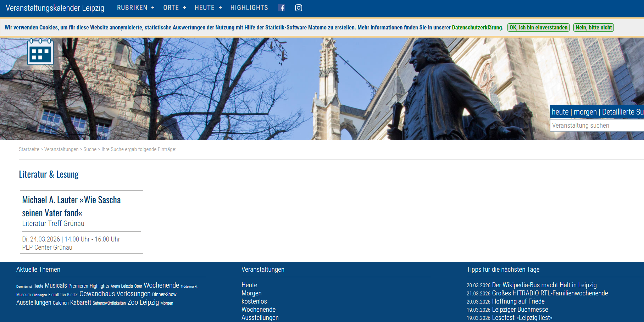The height and width of the screenshot is (322, 644).
Task: Click the calendar logo icon
Action: [40, 52]
